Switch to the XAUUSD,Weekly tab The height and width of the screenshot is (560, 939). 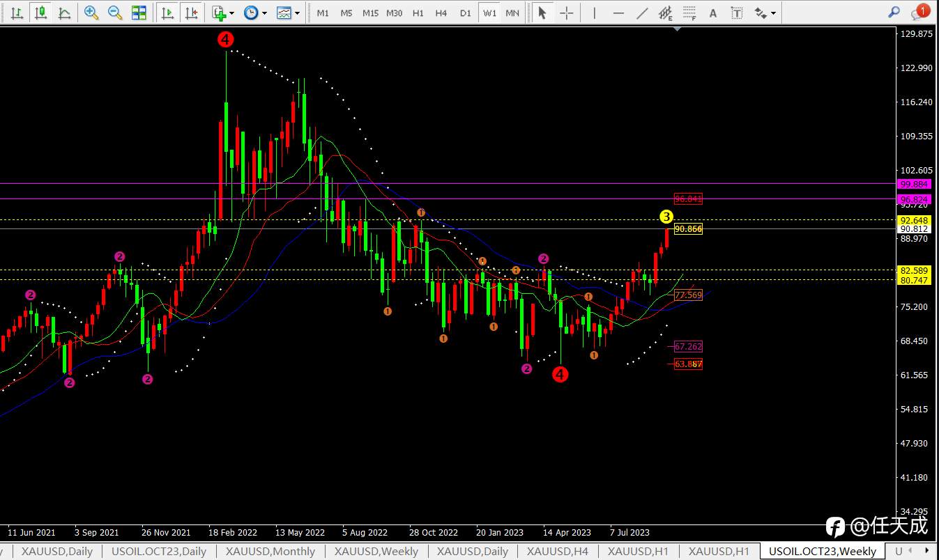click(376, 552)
